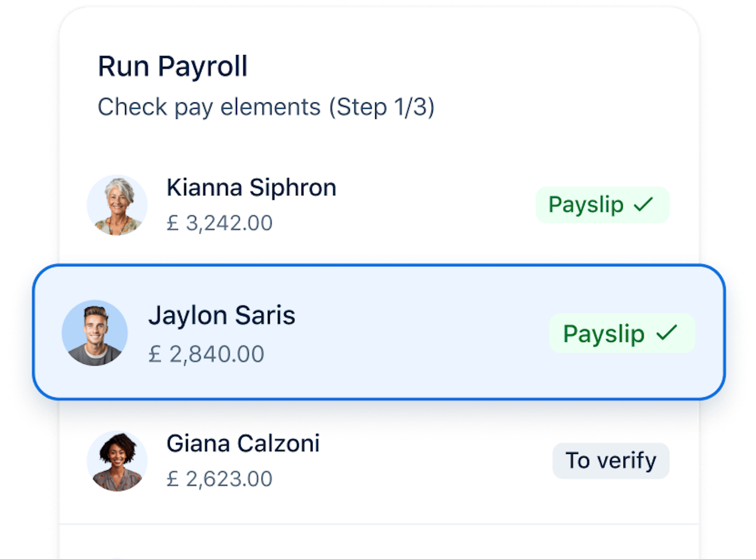Click Giana Calzoni's profile picture
The height and width of the screenshot is (559, 756).
click(x=118, y=460)
